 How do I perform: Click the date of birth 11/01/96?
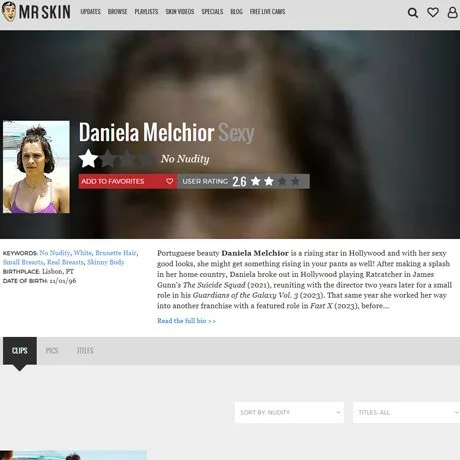(63, 281)
